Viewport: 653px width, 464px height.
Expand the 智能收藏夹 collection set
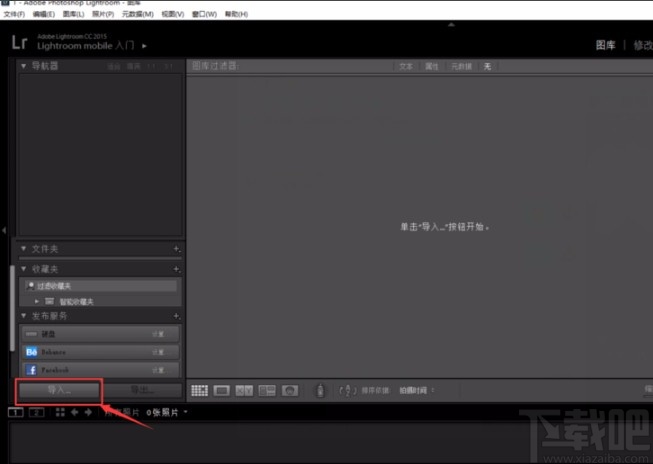[37, 301]
